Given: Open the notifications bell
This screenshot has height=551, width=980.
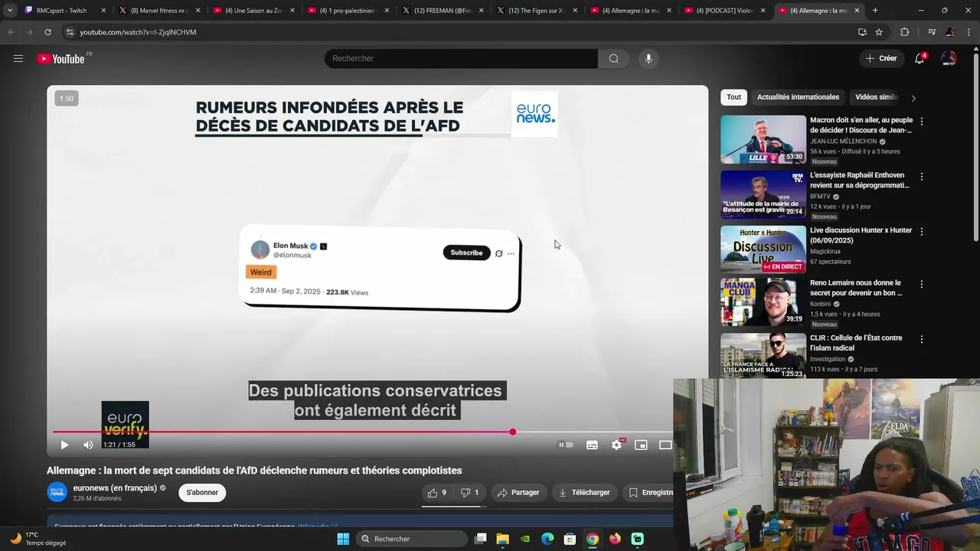Looking at the screenshot, I should [x=920, y=58].
